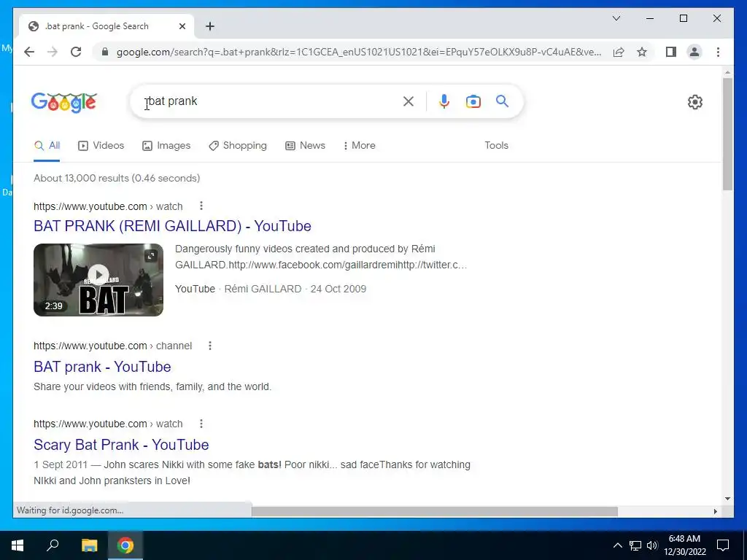Open options for youtube channel result

(210, 346)
